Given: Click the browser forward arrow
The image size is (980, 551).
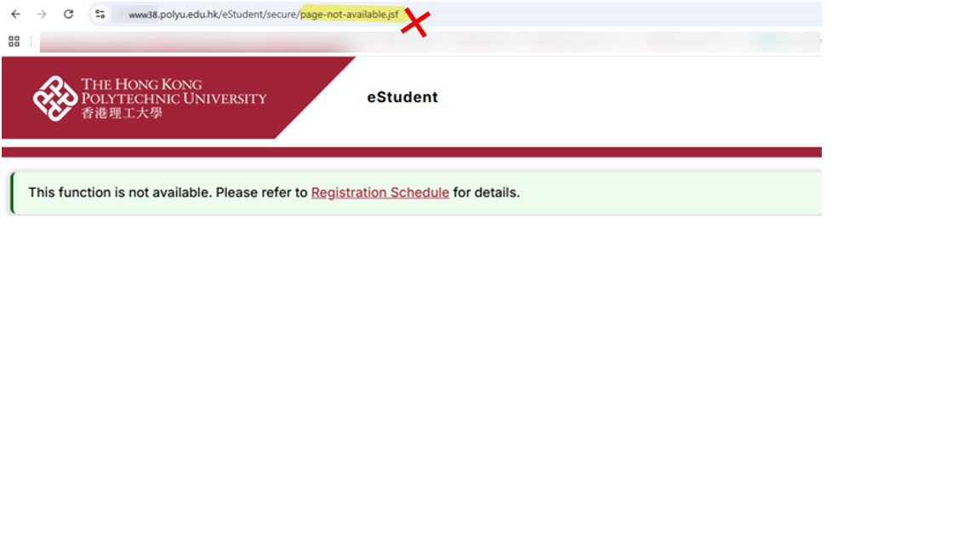Looking at the screenshot, I should coord(42,14).
